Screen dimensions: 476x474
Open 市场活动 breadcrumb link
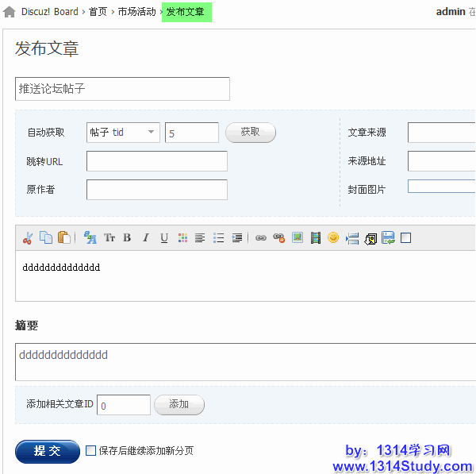point(136,12)
